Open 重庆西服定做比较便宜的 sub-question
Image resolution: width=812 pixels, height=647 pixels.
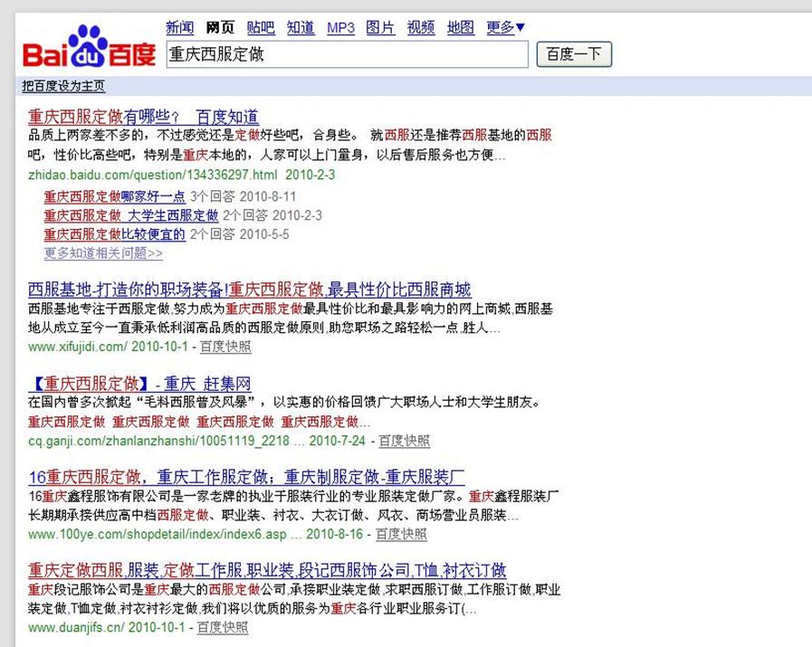[x=115, y=234]
